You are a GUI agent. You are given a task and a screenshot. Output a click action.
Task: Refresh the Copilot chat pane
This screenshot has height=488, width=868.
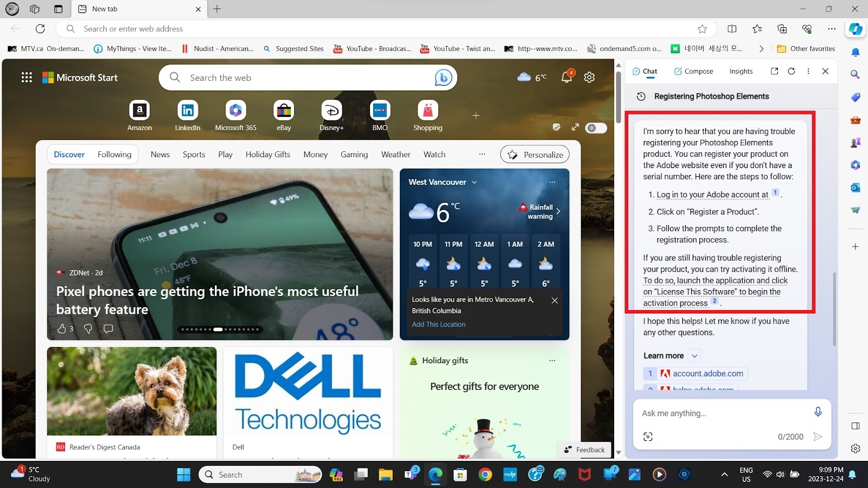click(x=792, y=71)
